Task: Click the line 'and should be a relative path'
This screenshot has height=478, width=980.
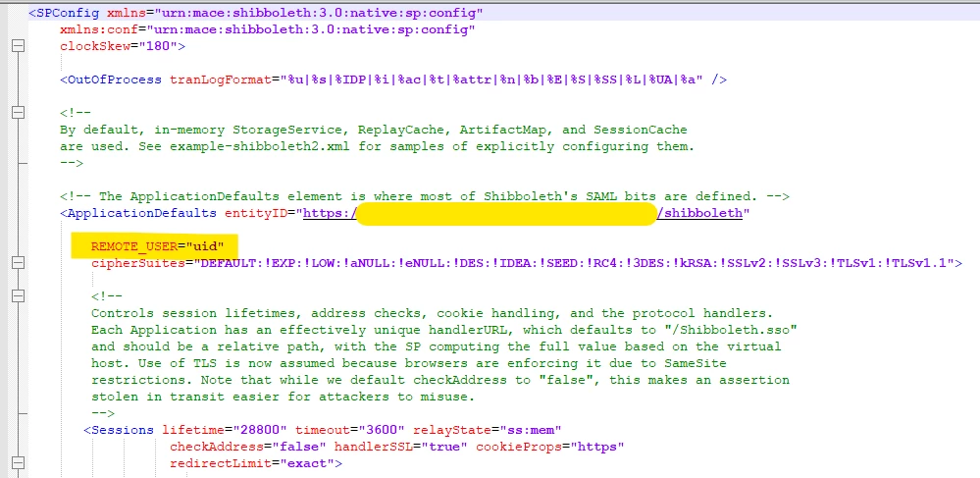Action: pyautogui.click(x=437, y=346)
